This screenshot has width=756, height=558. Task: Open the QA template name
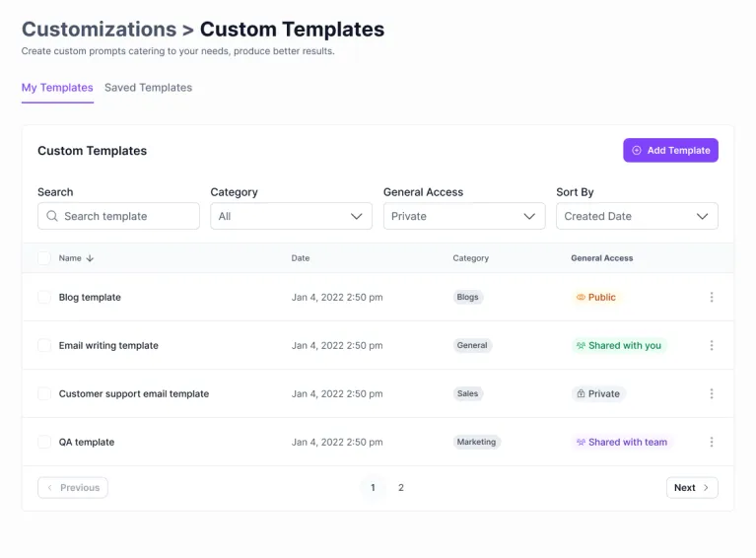pos(87,443)
